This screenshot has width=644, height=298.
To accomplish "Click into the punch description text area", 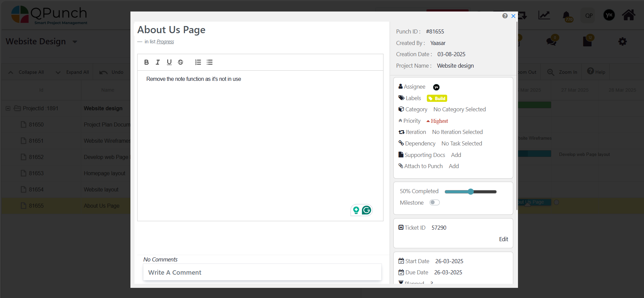I will [260, 146].
